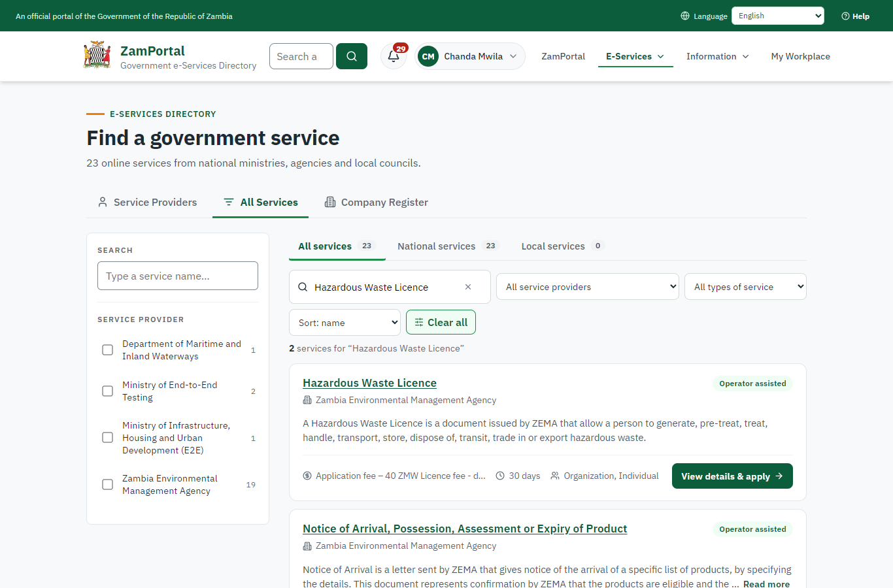Image resolution: width=893 pixels, height=588 pixels.
Task: Click the Clear all button
Action: (441, 323)
